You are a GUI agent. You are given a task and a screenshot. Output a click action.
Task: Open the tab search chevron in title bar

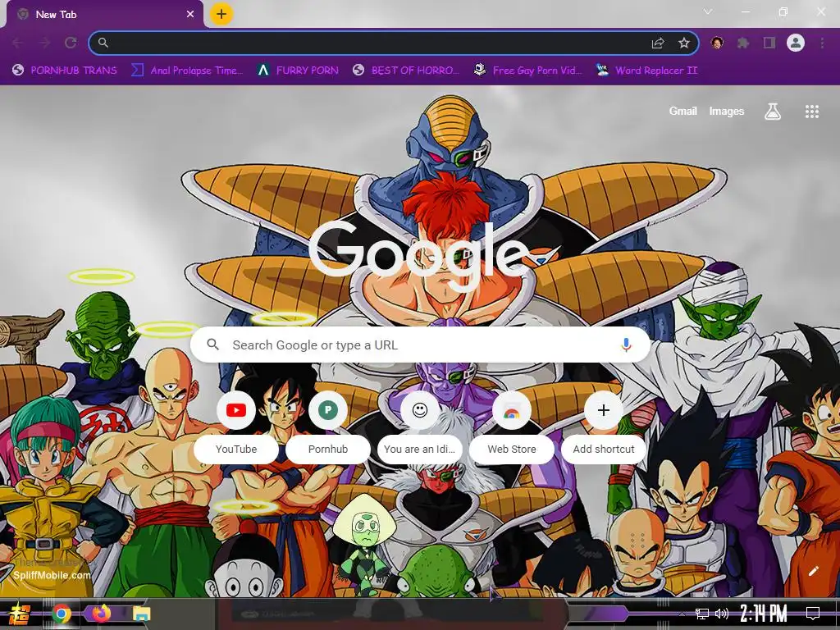click(x=708, y=11)
